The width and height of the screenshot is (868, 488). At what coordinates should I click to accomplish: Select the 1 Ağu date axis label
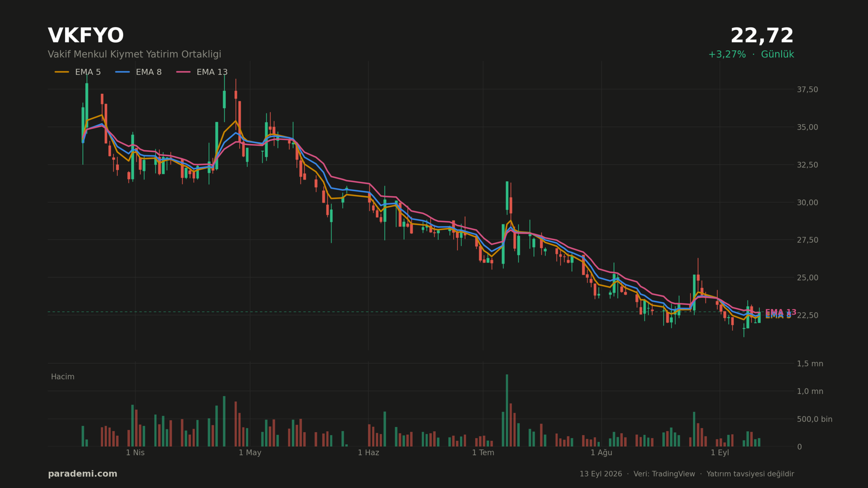tap(601, 453)
